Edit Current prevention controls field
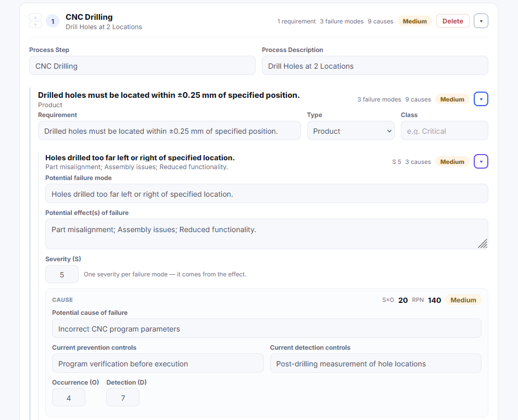 click(x=158, y=363)
